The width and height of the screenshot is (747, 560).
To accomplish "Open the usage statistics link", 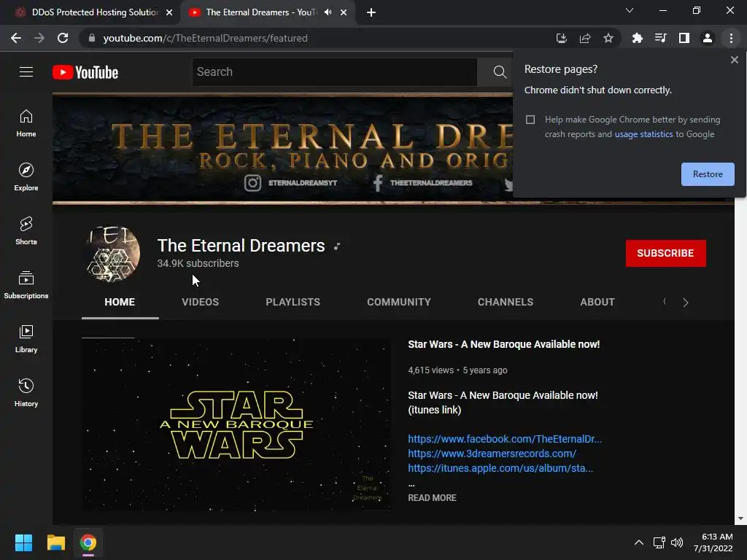I will click(643, 134).
